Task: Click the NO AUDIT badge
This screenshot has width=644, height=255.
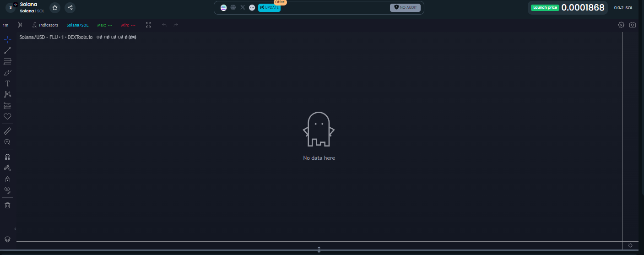Action: (405, 7)
